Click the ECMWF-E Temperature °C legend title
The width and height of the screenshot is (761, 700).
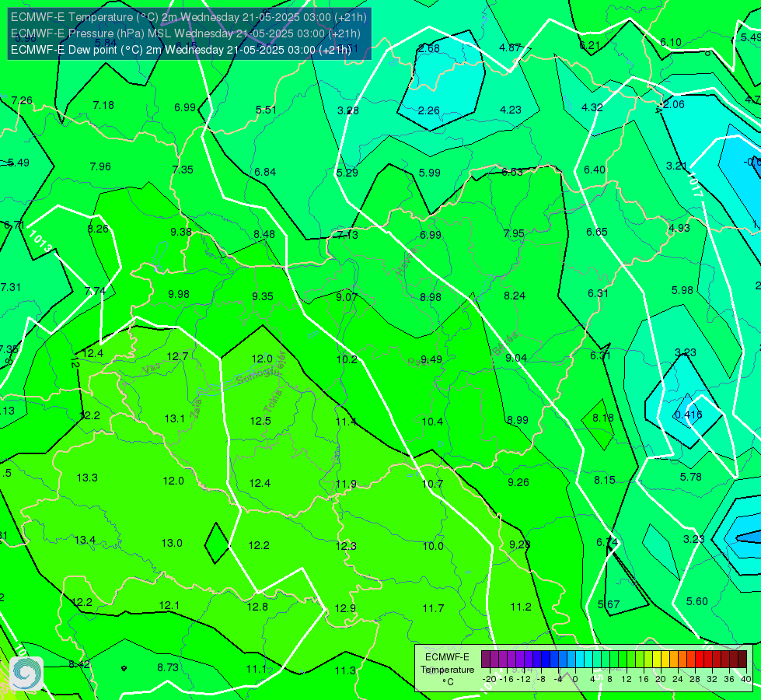point(447,670)
